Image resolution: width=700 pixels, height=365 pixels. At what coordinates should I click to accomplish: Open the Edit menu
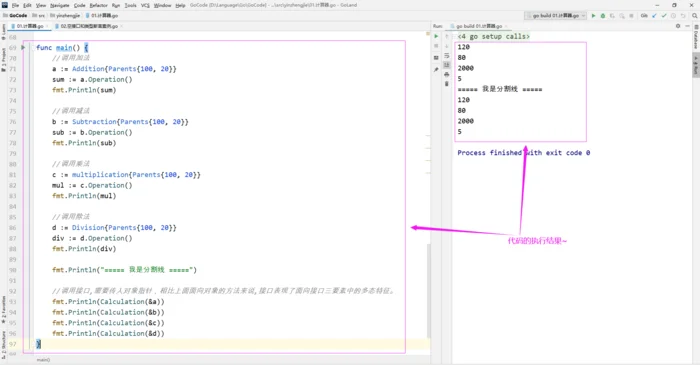click(x=27, y=5)
